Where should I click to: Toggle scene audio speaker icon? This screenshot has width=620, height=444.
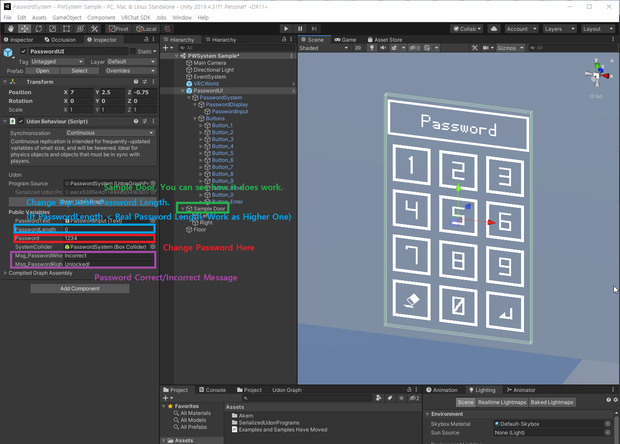tap(383, 48)
